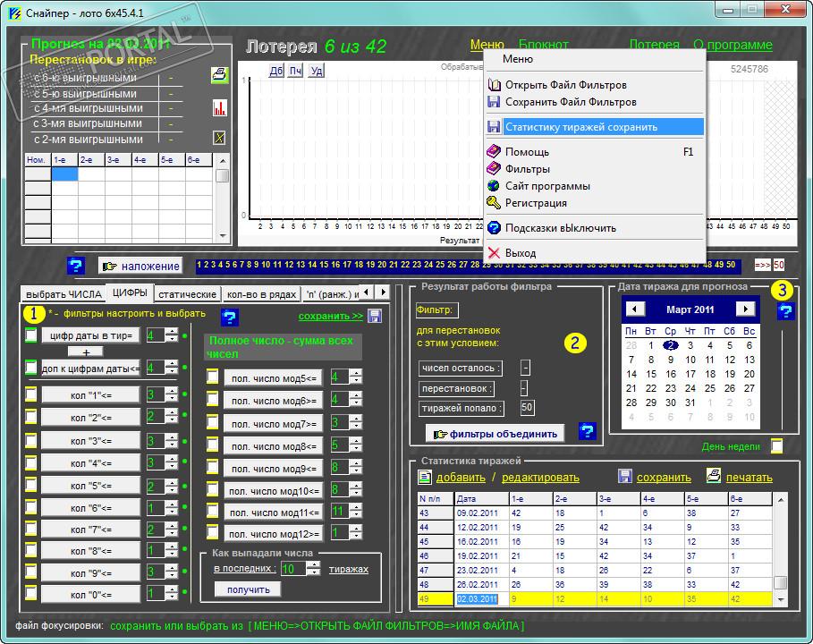
Task: Choose Сохранить Файл Фильтров menu entry
Action: [x=596, y=102]
